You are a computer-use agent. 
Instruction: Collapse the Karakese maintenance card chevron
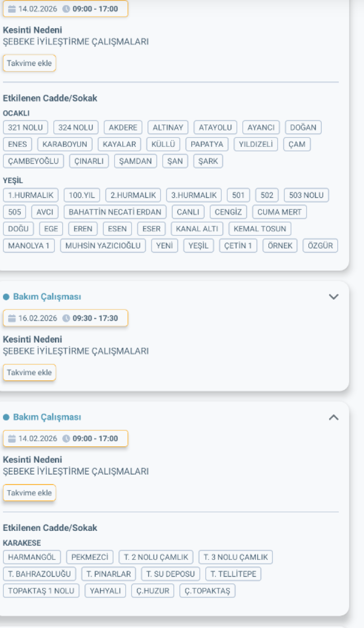[333, 417]
